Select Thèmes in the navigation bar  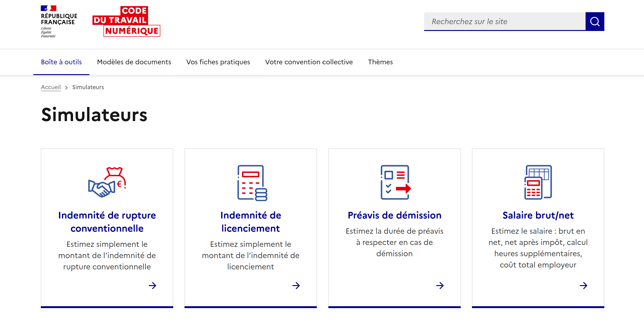[380, 62]
